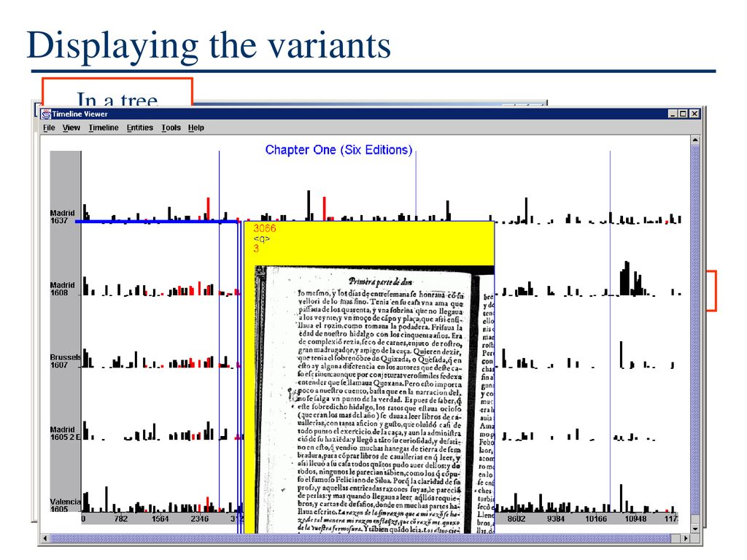The image size is (747, 560).
Task: Click the tall black cluster in Madrid 1608 row
Action: click(x=631, y=279)
